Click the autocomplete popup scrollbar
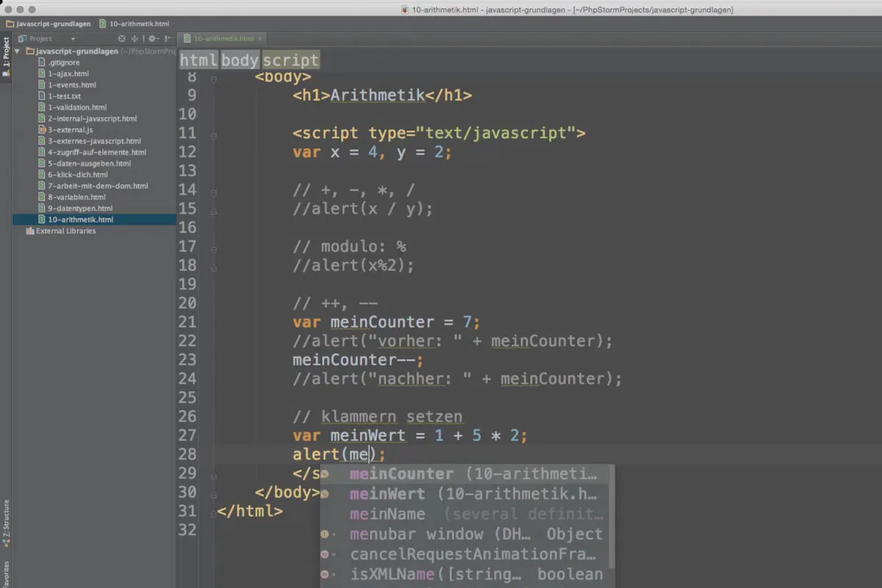Viewport: 882px width, 588px height. pos(612,514)
